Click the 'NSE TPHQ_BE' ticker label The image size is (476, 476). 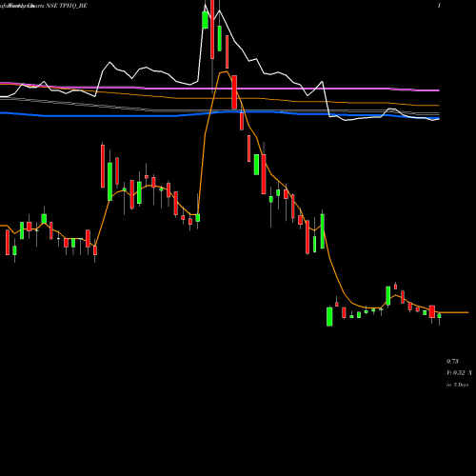pyautogui.click(x=67, y=6)
